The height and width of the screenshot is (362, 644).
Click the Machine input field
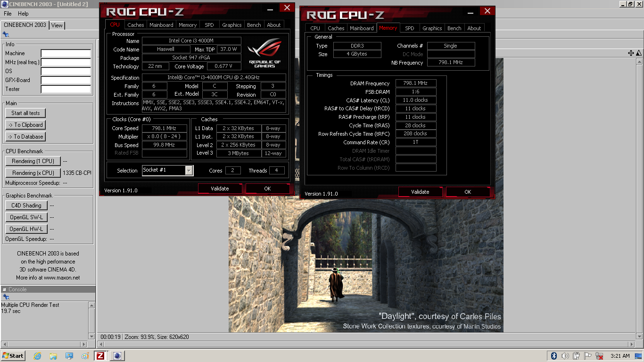pyautogui.click(x=66, y=53)
